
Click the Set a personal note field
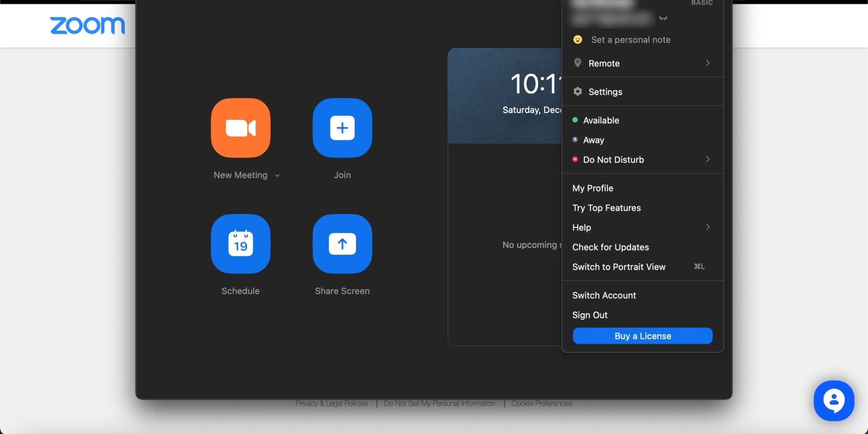630,40
